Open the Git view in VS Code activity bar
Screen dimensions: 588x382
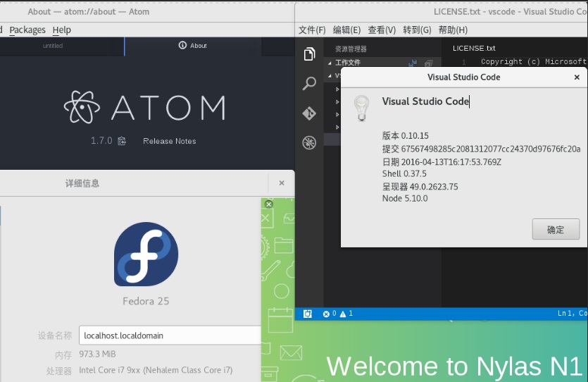click(309, 113)
